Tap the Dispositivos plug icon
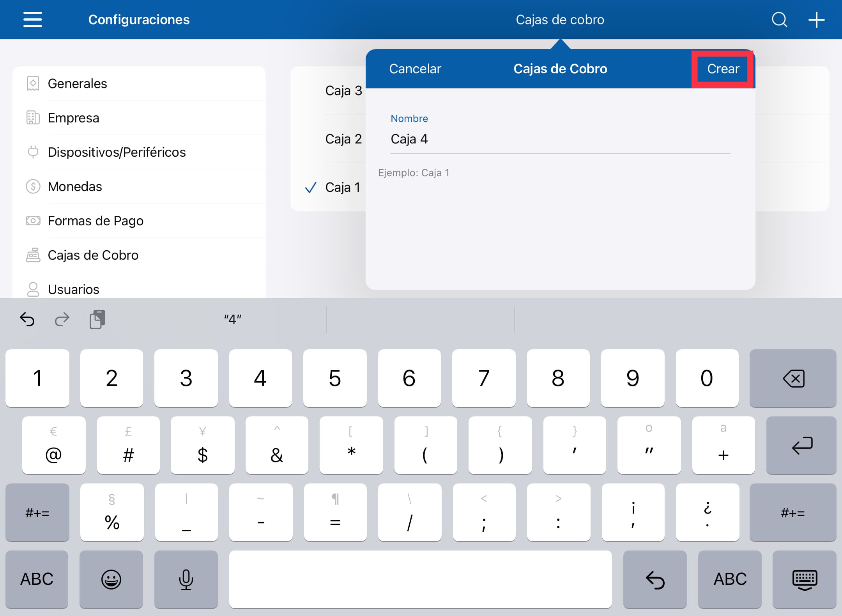The image size is (842, 616). (x=33, y=152)
